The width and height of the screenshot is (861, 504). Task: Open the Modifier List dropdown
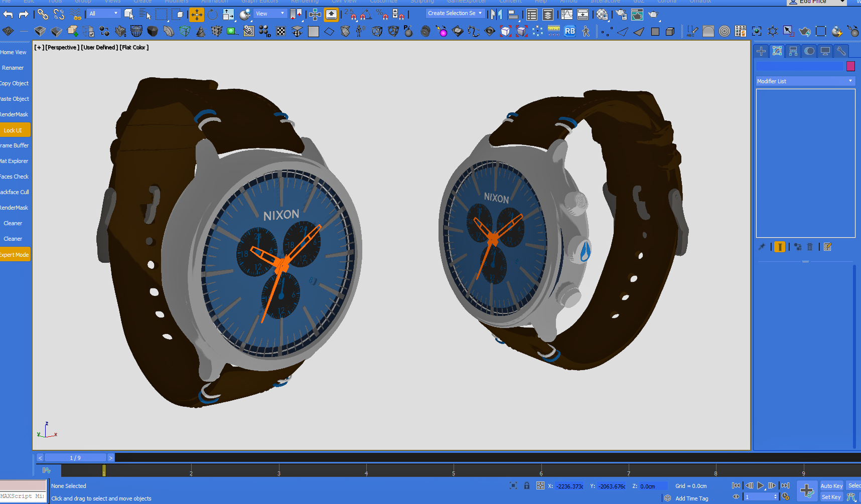pos(804,81)
